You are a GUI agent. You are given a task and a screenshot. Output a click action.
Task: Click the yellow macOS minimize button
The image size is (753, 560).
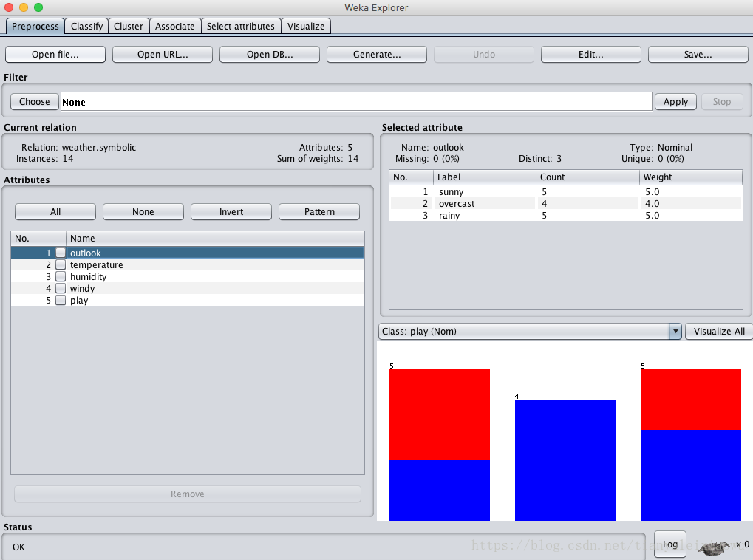tap(24, 7)
